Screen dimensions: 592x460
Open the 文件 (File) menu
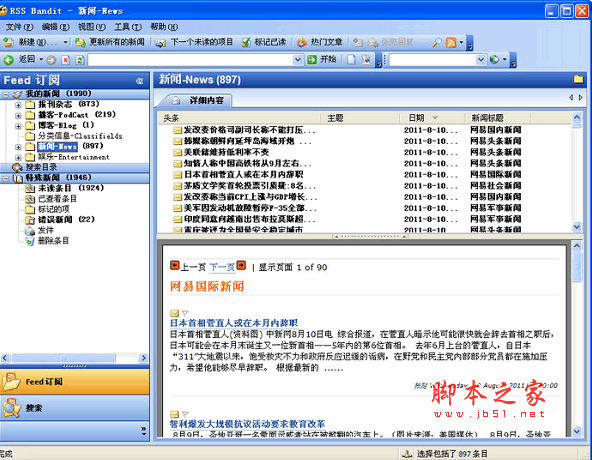19,27
